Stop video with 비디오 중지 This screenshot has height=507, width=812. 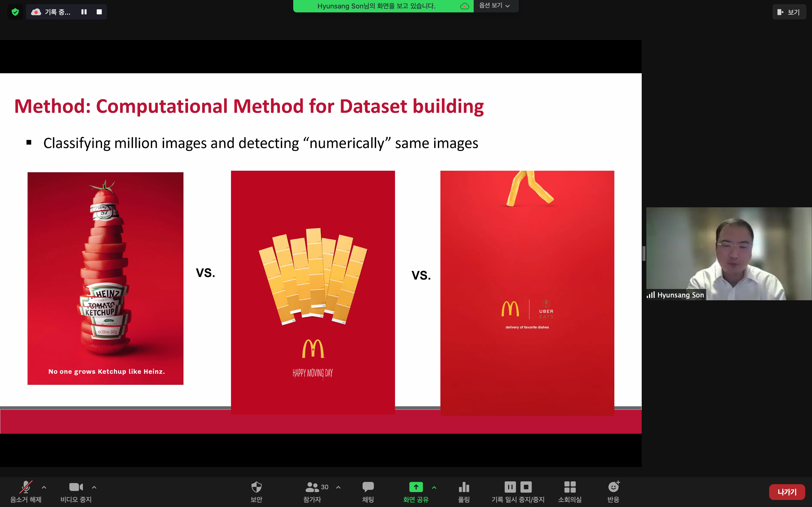tap(76, 491)
